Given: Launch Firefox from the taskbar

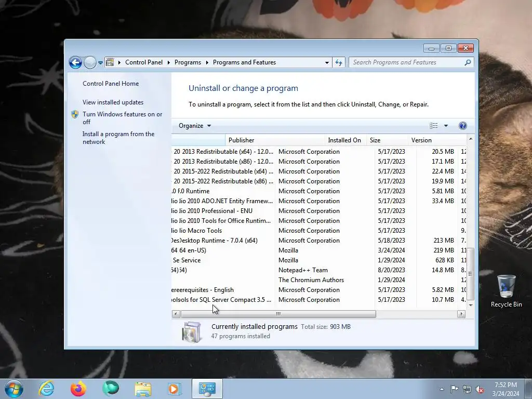Looking at the screenshot, I should [78, 389].
